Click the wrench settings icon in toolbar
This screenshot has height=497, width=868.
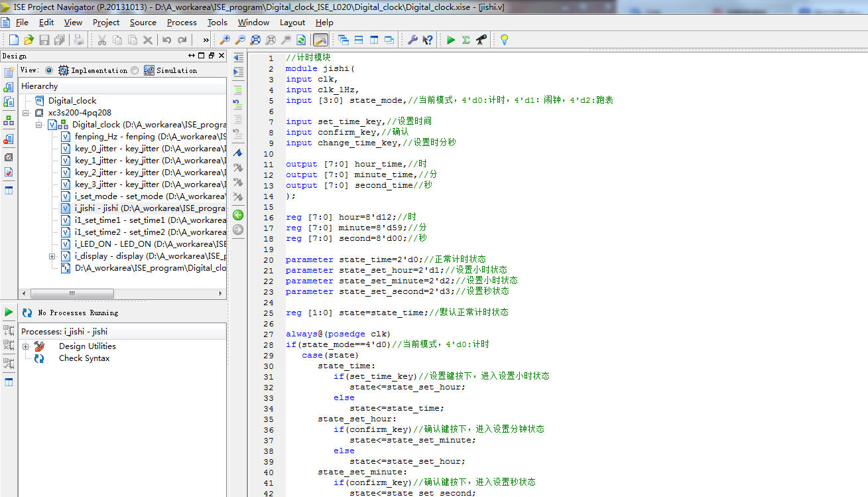[412, 40]
